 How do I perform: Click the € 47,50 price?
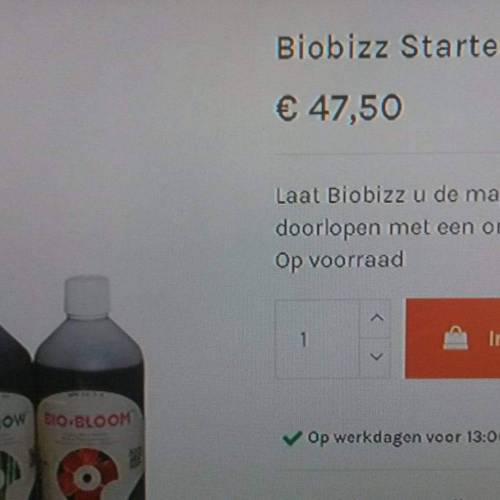(339, 107)
